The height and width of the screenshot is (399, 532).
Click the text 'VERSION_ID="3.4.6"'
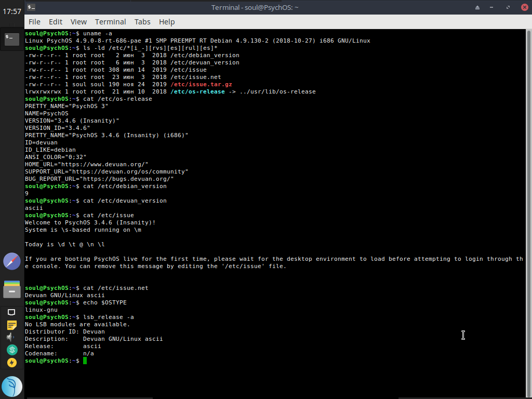click(57, 128)
